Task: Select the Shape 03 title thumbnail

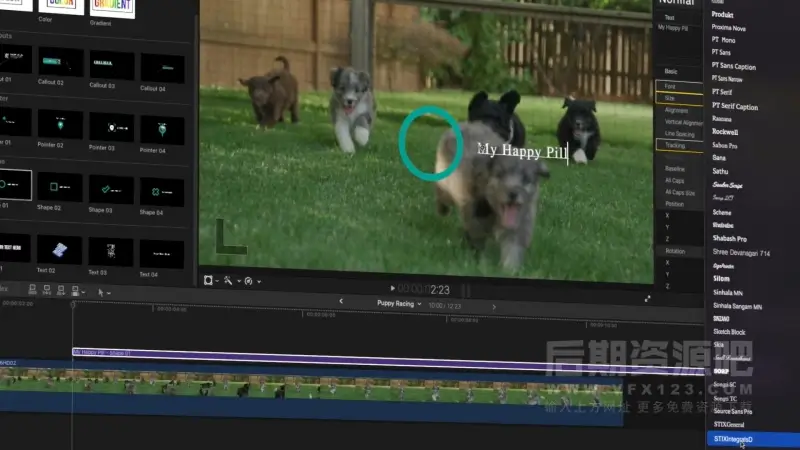Action: click(111, 189)
